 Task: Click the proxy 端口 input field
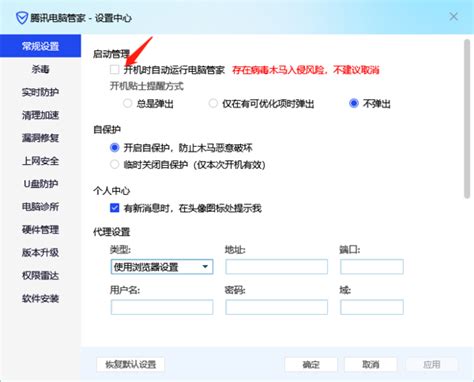click(x=372, y=267)
